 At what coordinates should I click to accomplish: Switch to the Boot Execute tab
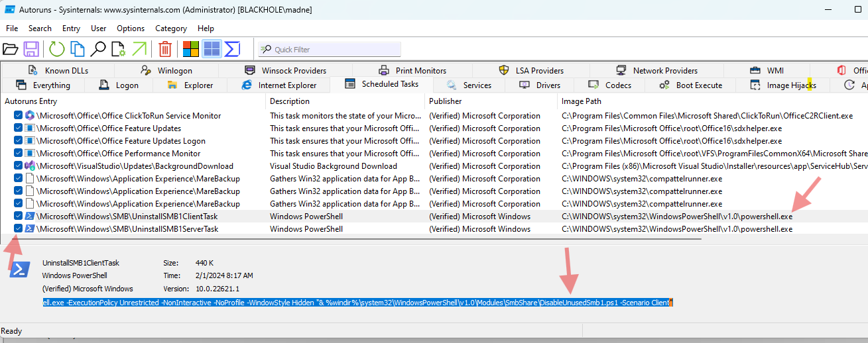pos(691,85)
